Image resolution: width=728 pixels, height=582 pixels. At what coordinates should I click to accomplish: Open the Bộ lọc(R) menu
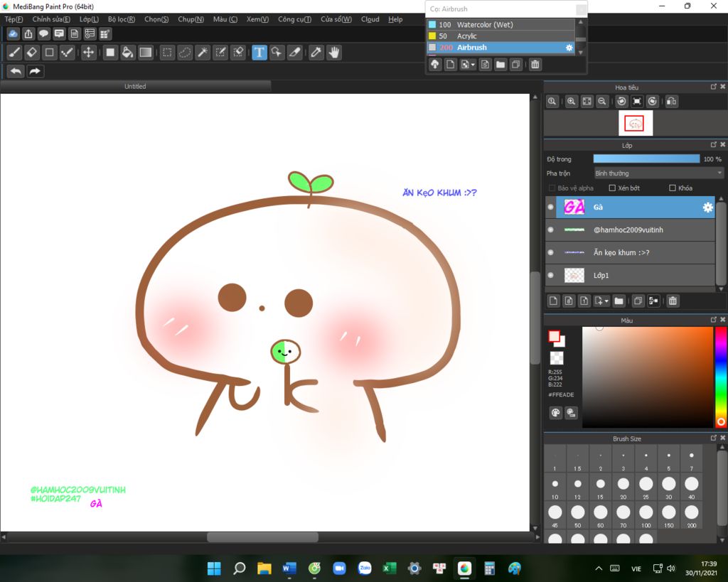click(121, 19)
